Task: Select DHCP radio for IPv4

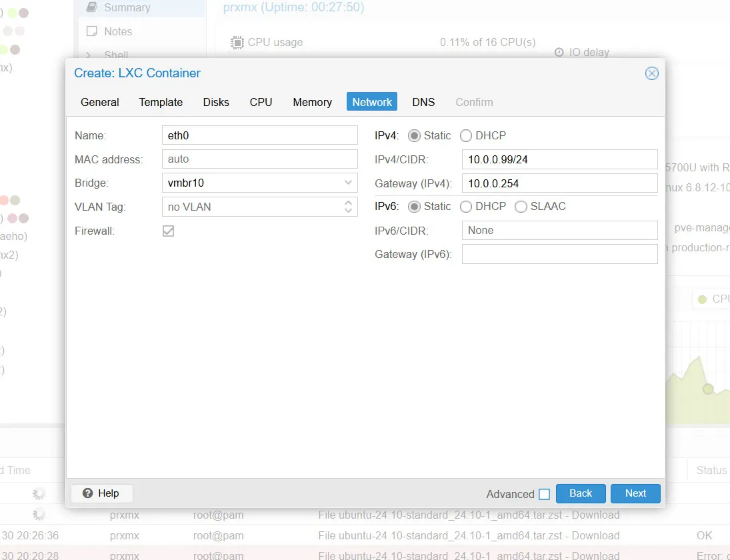Action: point(466,136)
